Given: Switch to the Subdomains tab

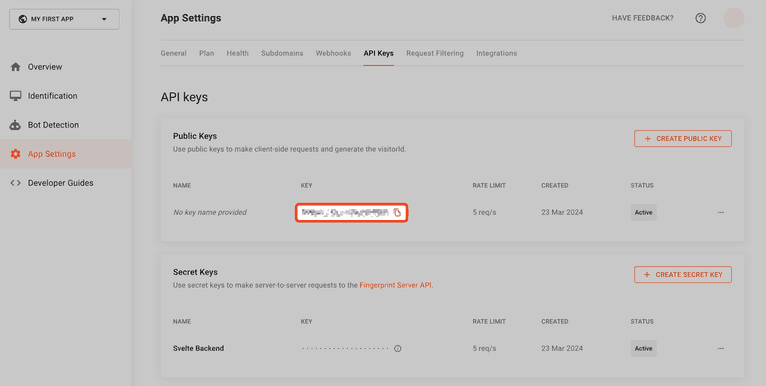Looking at the screenshot, I should [282, 53].
